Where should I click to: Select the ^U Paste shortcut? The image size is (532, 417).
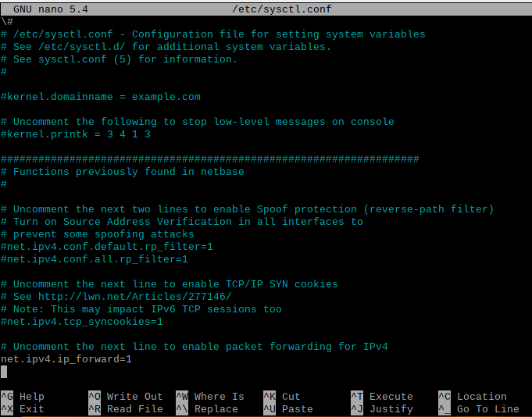click(287, 409)
